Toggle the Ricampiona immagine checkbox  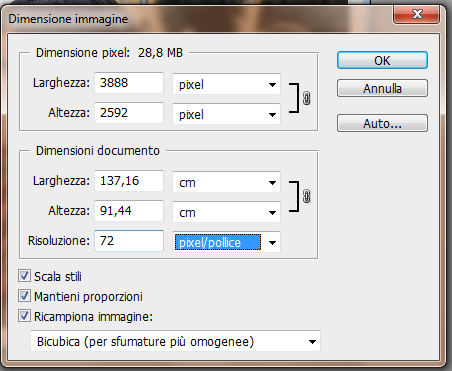click(24, 316)
